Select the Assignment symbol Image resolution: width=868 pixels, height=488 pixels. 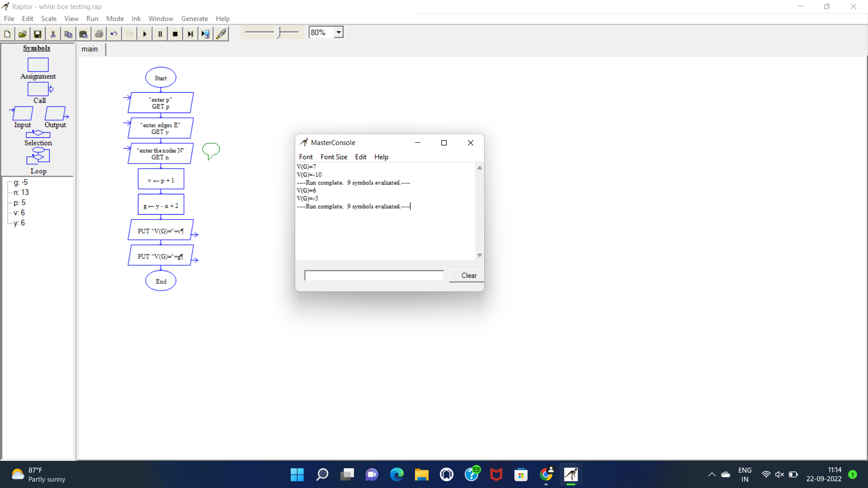click(x=38, y=65)
